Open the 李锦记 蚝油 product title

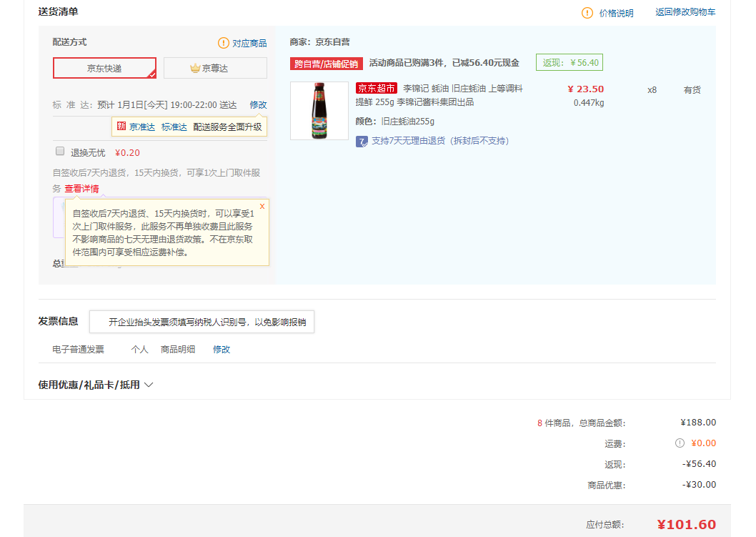[x=439, y=95]
